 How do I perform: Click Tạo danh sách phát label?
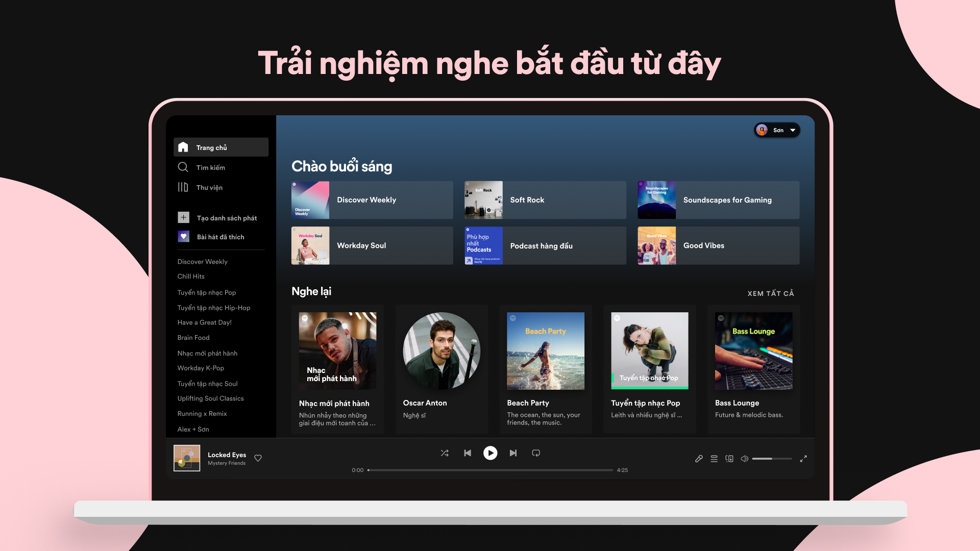227,218
